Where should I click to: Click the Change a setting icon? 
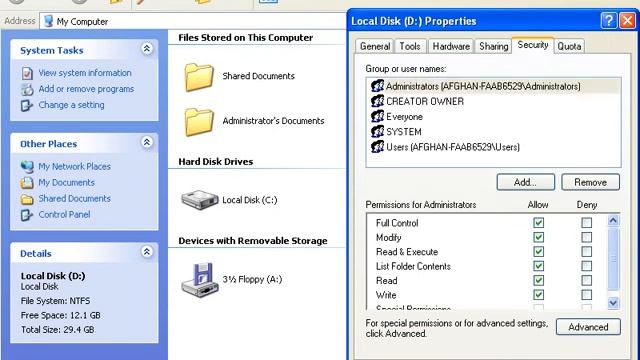click(27, 105)
